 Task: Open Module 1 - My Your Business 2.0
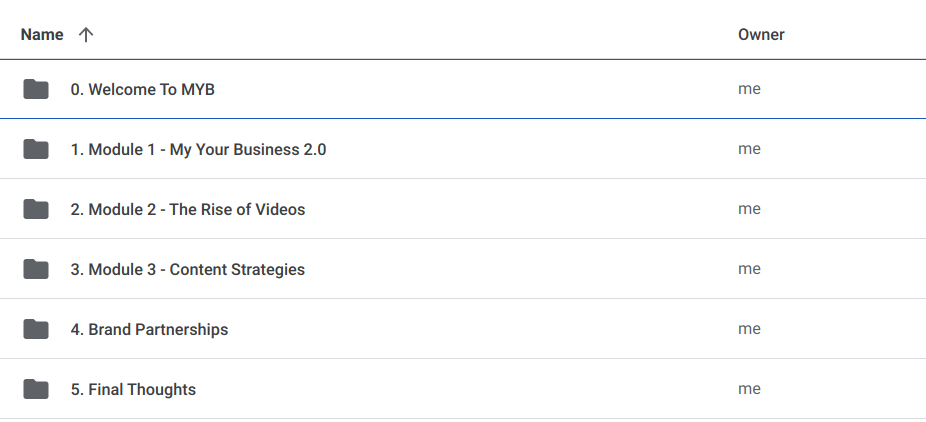[198, 150]
